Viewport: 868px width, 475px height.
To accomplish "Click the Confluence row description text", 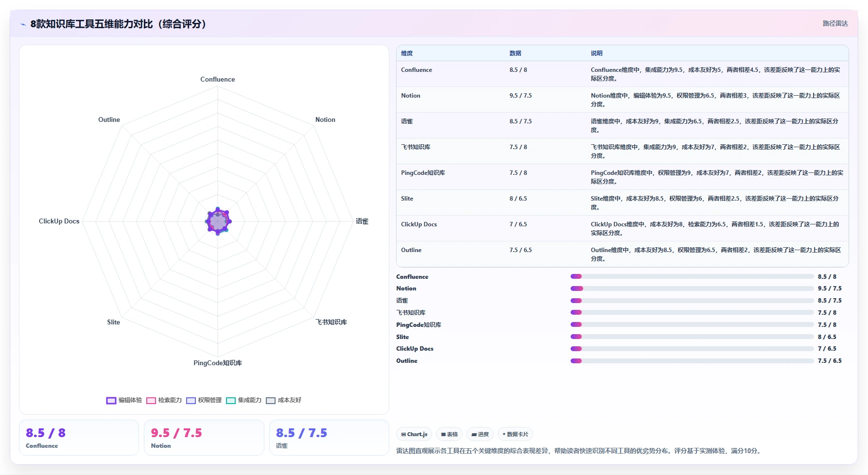I will coord(715,74).
